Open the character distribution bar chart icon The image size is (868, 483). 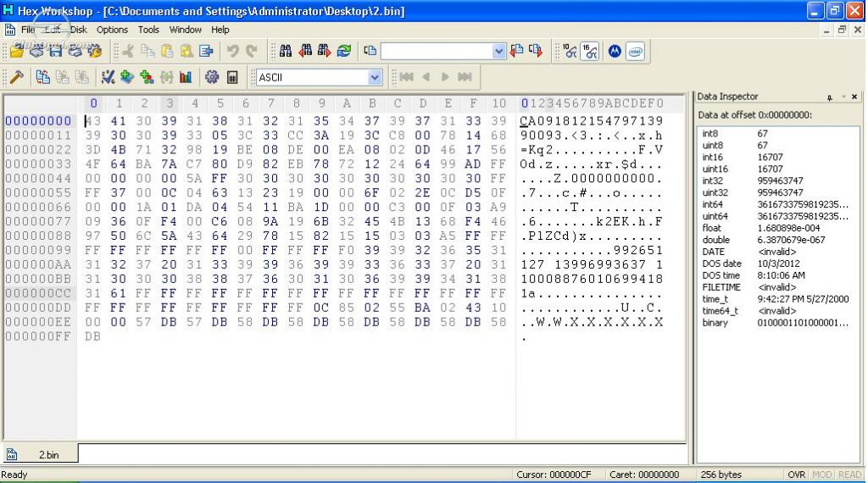coord(186,77)
